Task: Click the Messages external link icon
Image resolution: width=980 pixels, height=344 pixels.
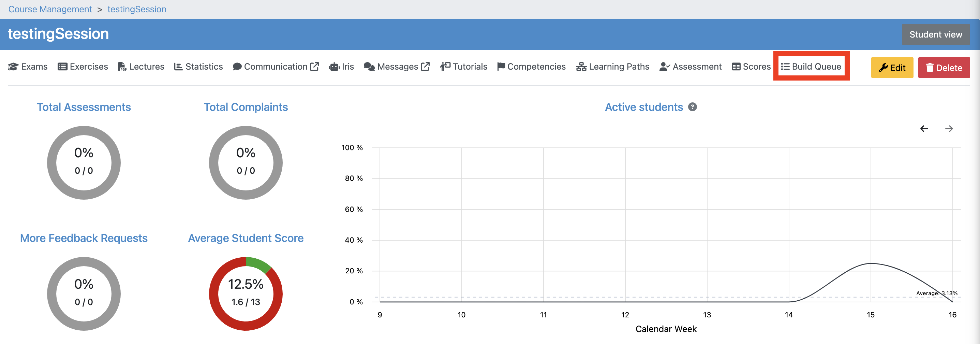Action: click(x=425, y=66)
